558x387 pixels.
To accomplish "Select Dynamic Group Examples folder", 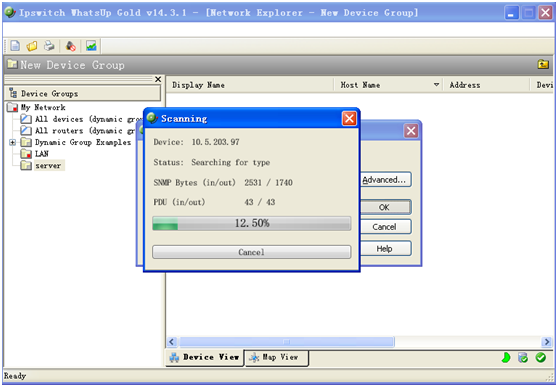I will 83,142.
